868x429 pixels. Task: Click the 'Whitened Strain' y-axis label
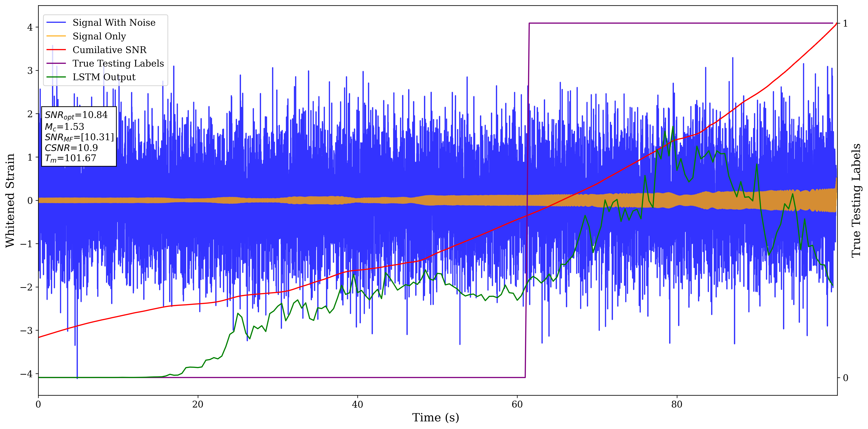click(10, 200)
